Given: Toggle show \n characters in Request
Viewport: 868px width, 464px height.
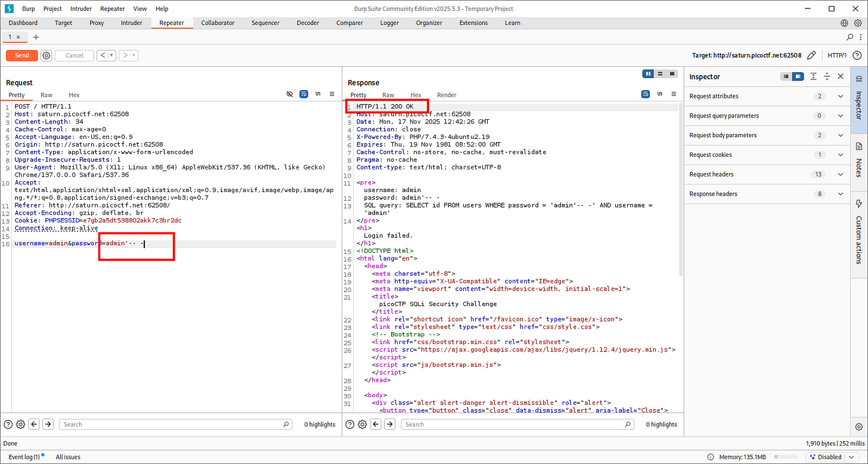Looking at the screenshot, I should click(x=318, y=94).
